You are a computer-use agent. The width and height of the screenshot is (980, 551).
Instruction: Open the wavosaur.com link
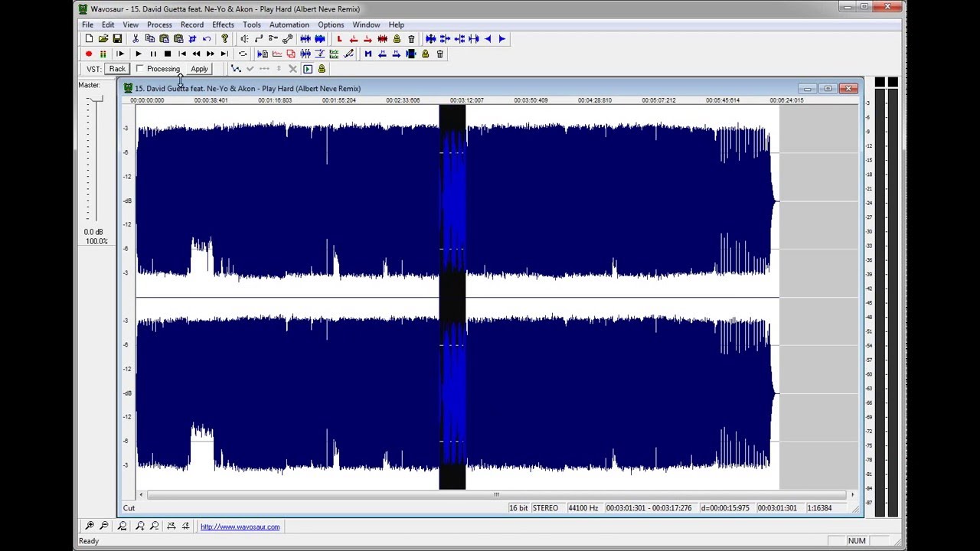pyautogui.click(x=240, y=527)
